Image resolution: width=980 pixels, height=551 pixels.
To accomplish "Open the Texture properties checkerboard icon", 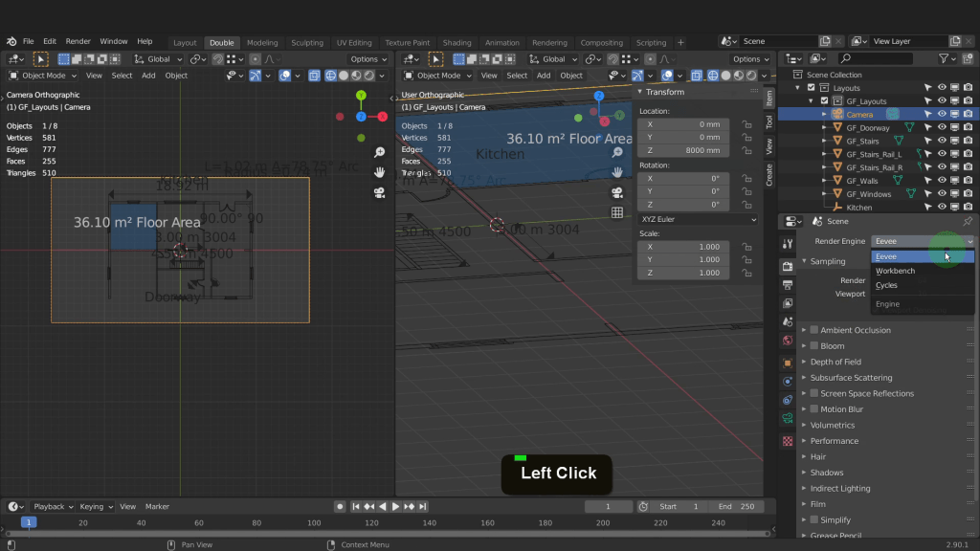I will tap(788, 441).
